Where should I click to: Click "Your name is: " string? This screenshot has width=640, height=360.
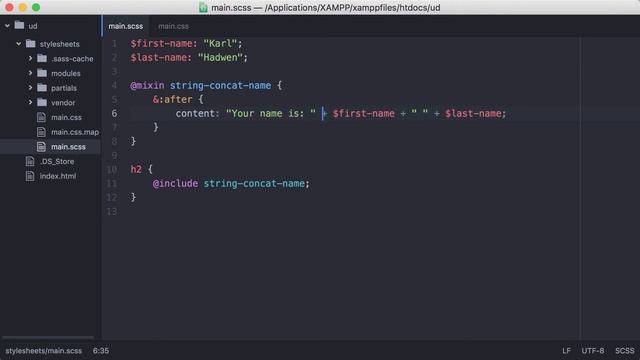tap(271, 113)
